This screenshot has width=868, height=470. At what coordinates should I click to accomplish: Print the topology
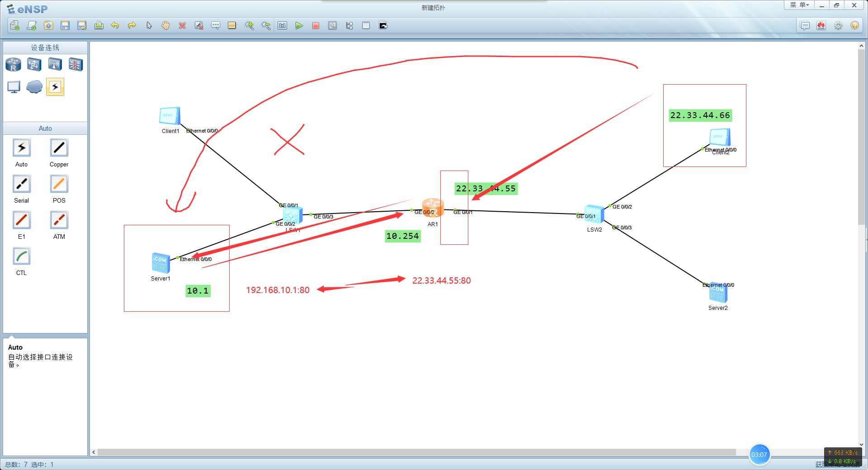point(99,25)
